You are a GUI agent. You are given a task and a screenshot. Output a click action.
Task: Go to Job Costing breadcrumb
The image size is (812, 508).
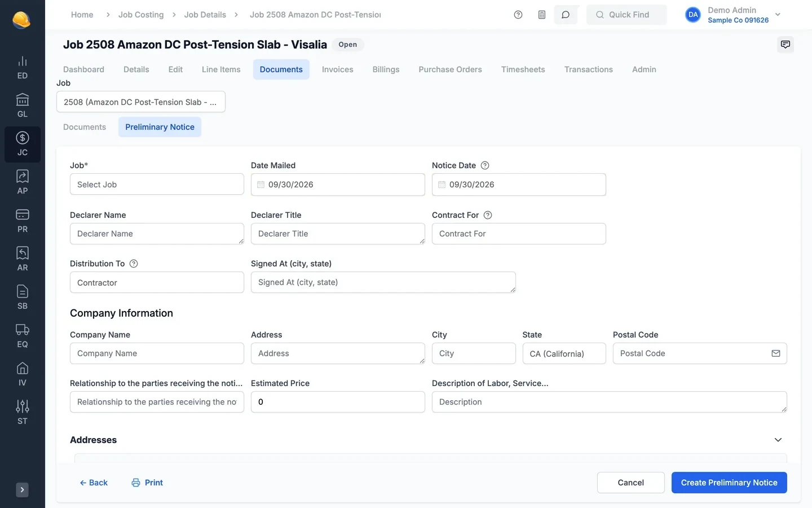coord(141,15)
